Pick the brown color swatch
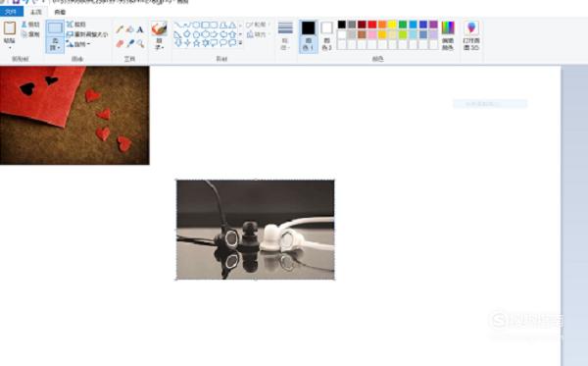Viewport: 588px width, 366px height. pos(362,34)
